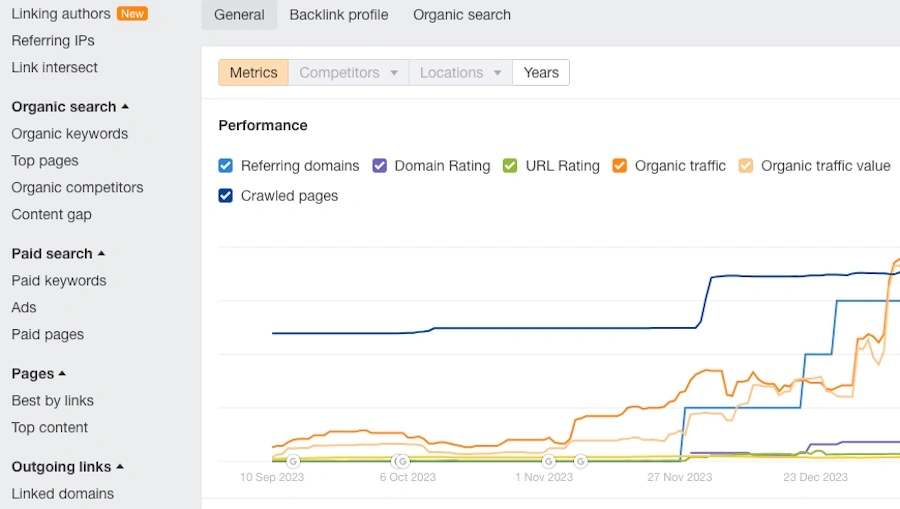Click the Google update marker above 1 Nov 2023
Image resolution: width=900 pixels, height=509 pixels.
coord(548,461)
